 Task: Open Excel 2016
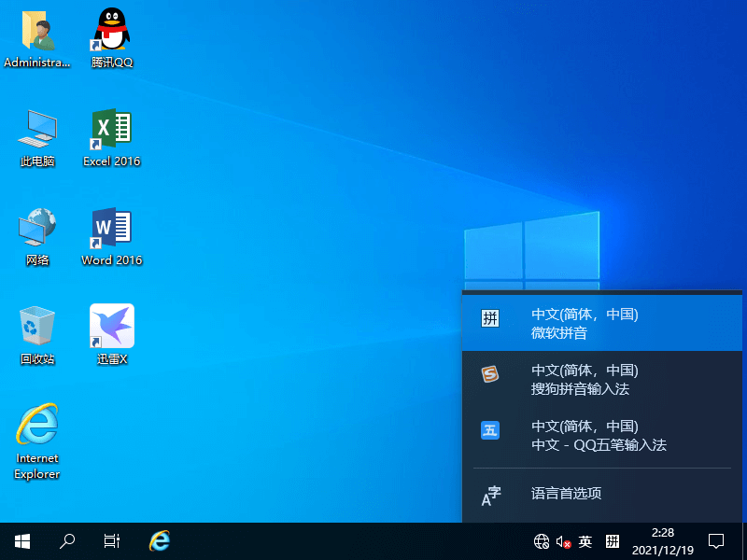click(x=111, y=135)
